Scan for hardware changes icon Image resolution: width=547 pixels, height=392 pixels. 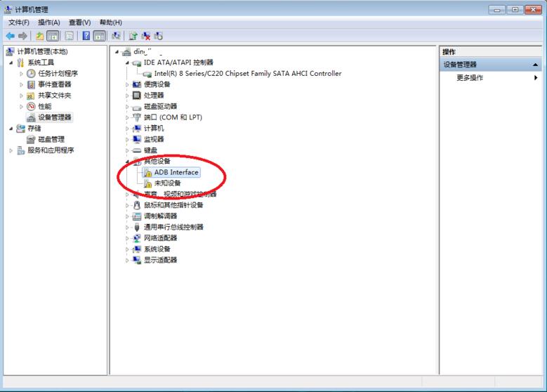tap(116, 36)
